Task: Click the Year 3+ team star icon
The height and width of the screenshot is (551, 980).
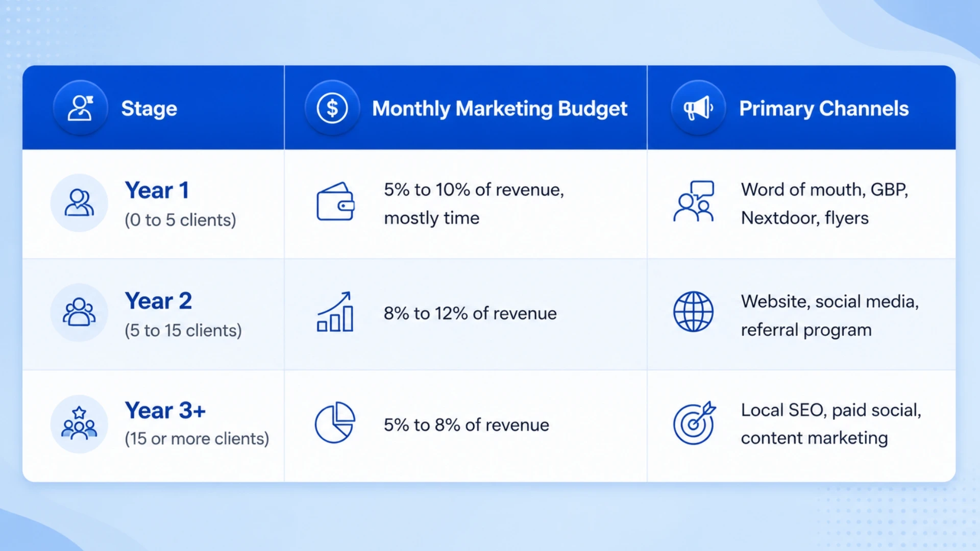Action: click(79, 423)
